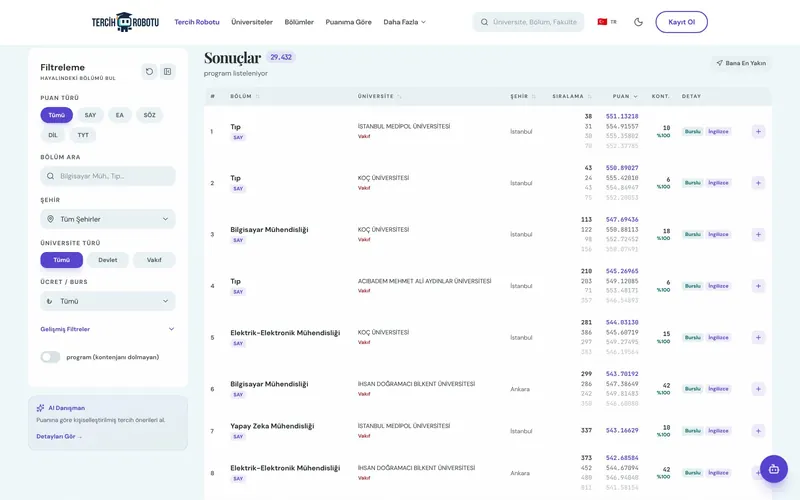Image resolution: width=800 pixels, height=500 pixels.
Task: Toggle dark mode moon icon
Action: [x=638, y=22]
